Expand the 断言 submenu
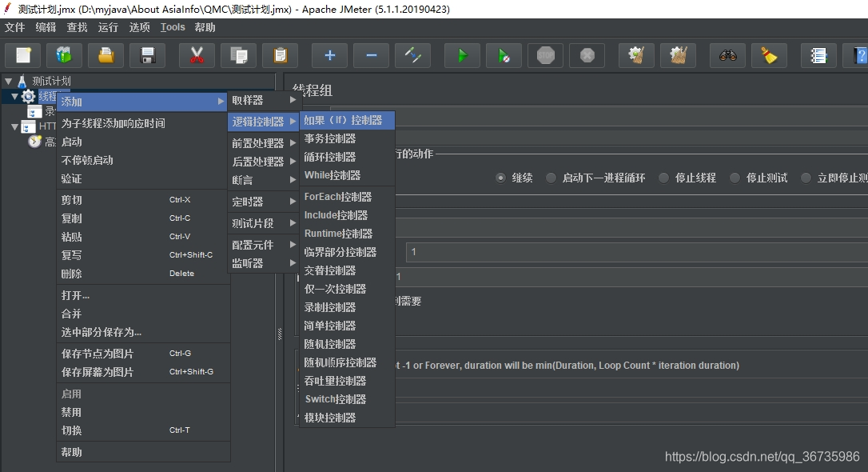 [264, 180]
